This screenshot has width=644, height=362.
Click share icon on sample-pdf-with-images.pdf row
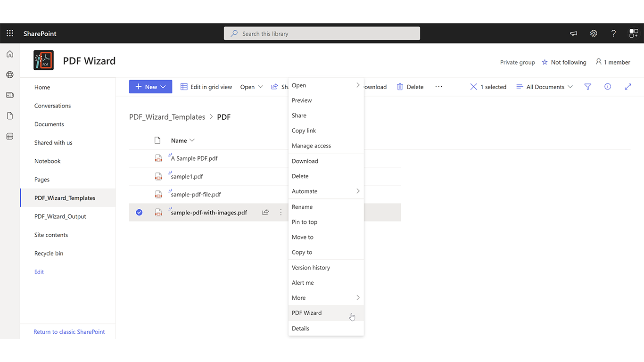[265, 213]
